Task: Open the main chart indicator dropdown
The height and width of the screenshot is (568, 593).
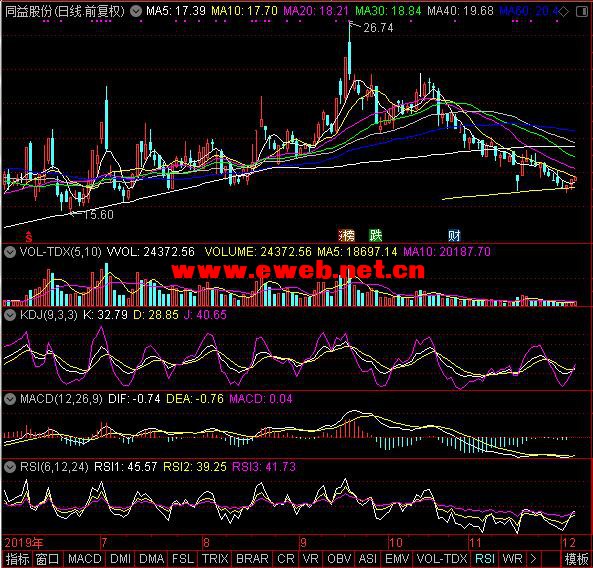Action: pyautogui.click(x=135, y=11)
